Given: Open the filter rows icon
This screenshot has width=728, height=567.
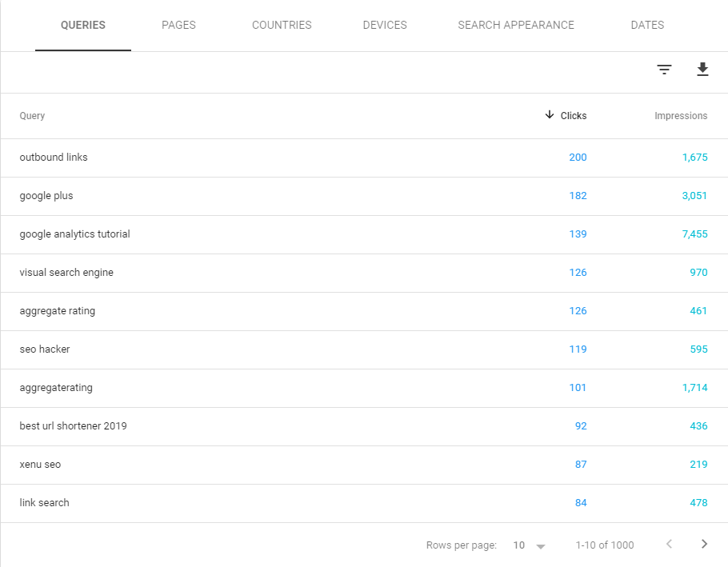Looking at the screenshot, I should (x=664, y=70).
